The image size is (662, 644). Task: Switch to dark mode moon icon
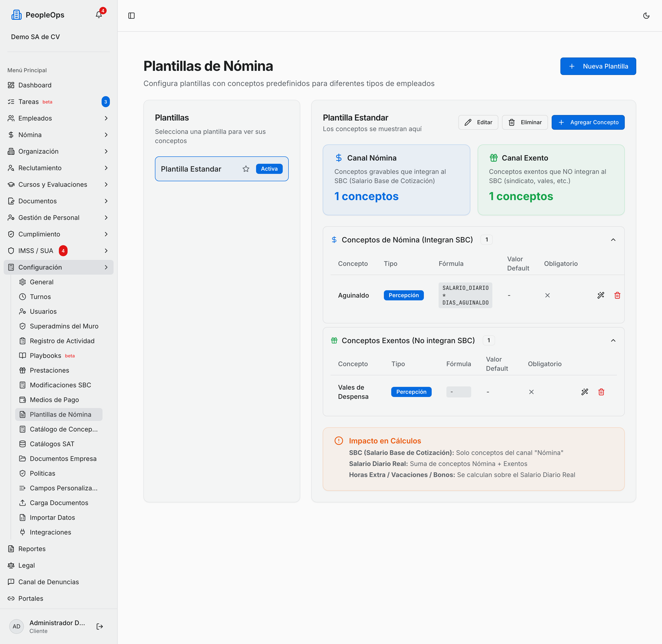[646, 16]
